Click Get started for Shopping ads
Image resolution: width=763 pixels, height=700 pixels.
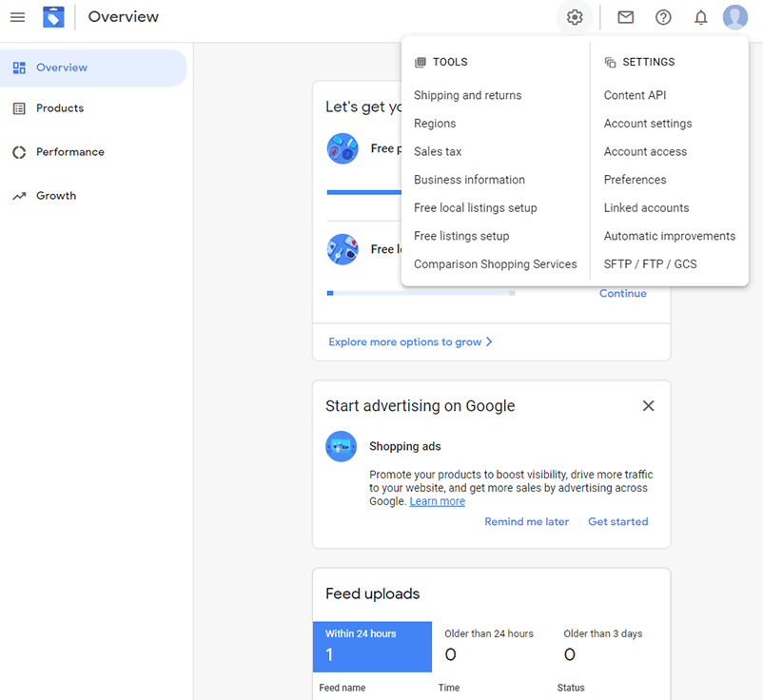618,522
